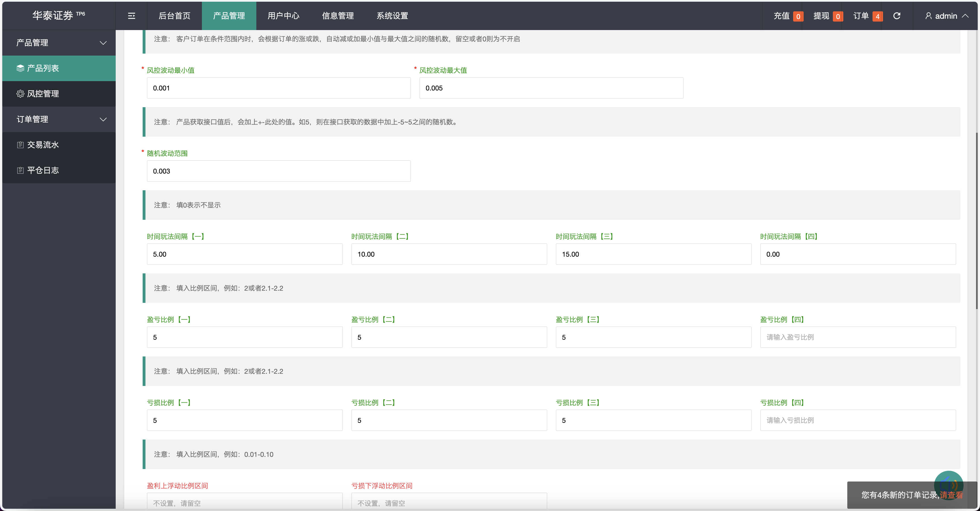Click the page refresh icon
This screenshot has height=511, width=980.
[x=897, y=16]
